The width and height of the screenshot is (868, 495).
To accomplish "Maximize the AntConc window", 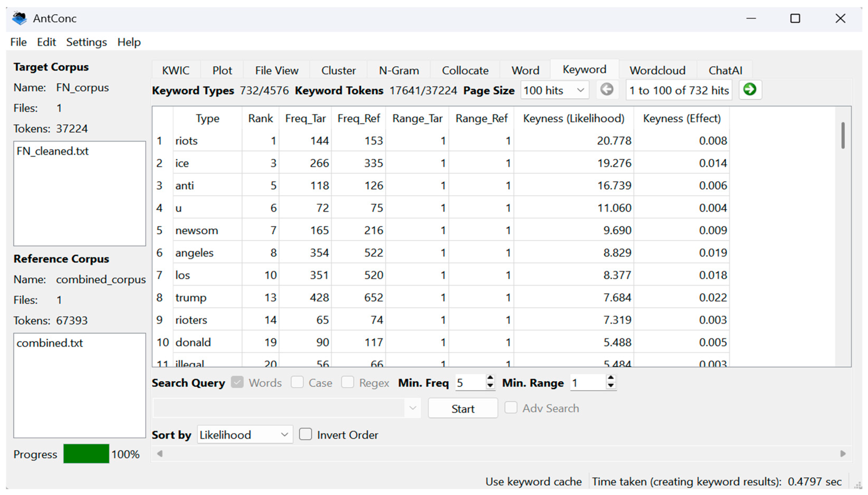I will point(795,18).
